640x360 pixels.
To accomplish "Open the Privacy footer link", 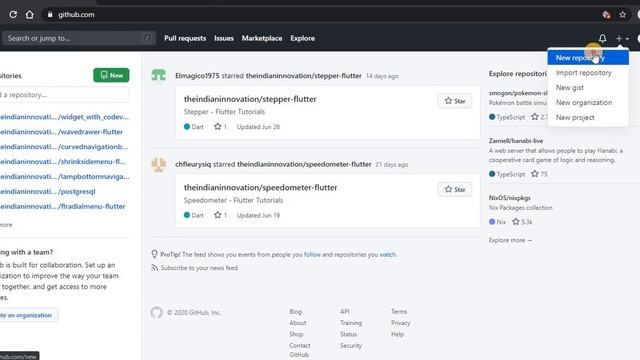I will pyautogui.click(x=400, y=323).
